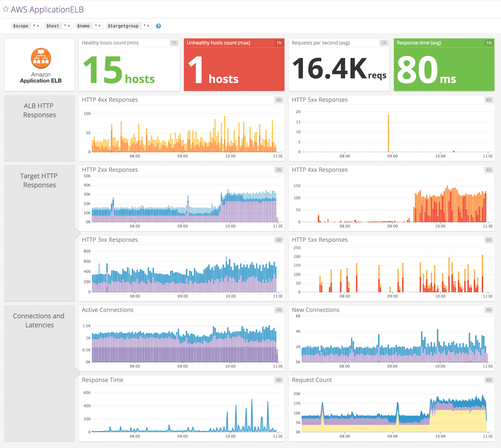Open the $scope template variable dropdown
Screen dimensions: 501x448
click(36, 26)
